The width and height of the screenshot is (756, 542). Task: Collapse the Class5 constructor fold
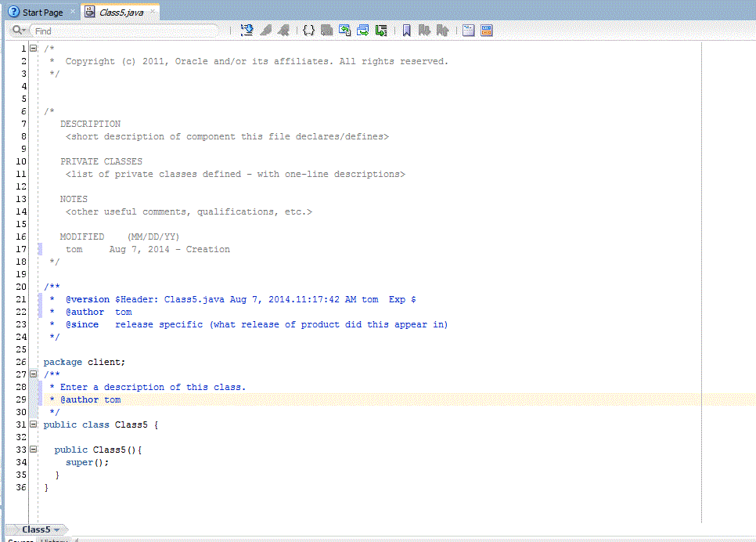click(34, 450)
